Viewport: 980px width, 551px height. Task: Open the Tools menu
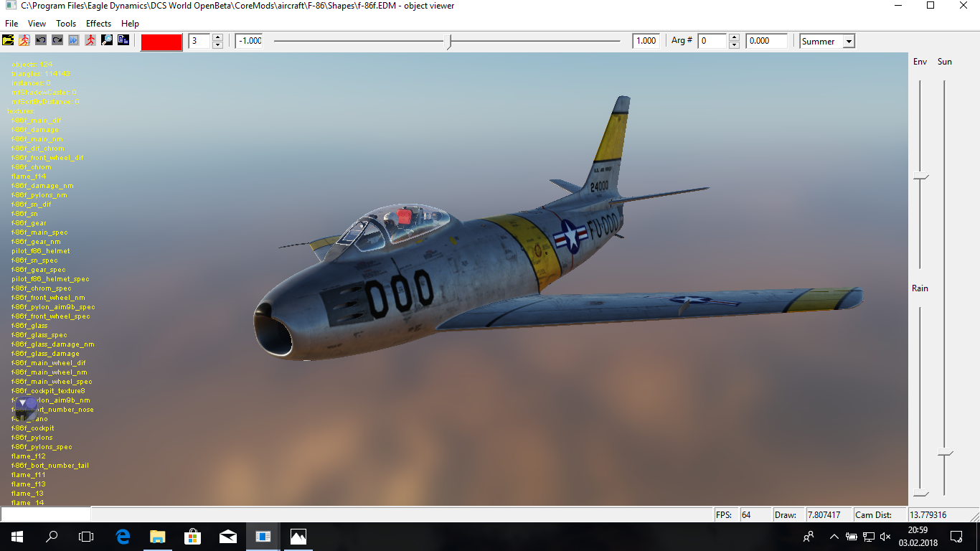(x=66, y=24)
